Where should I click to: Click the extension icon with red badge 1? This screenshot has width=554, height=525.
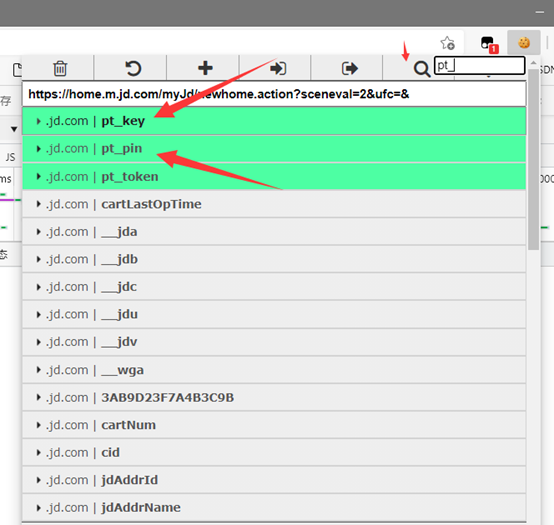489,45
